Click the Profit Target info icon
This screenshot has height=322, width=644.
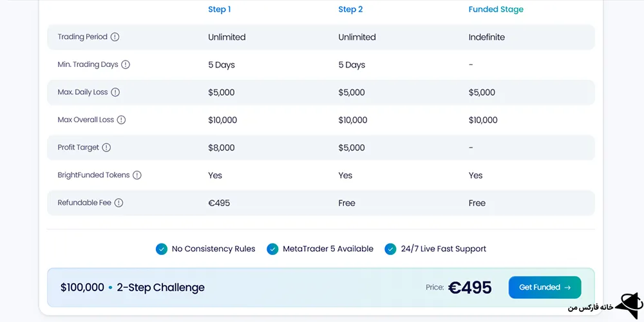(x=106, y=147)
